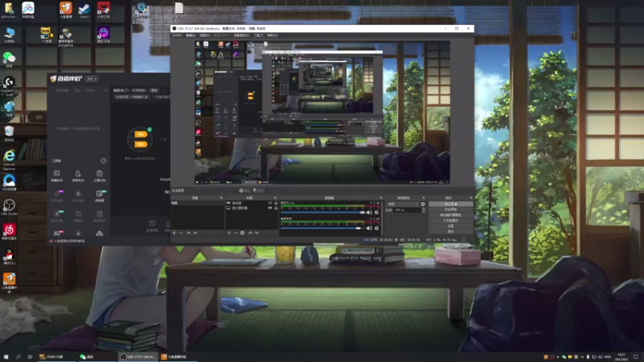Open the Recycle Bin on the desktop
644x362 pixels.
[9, 133]
